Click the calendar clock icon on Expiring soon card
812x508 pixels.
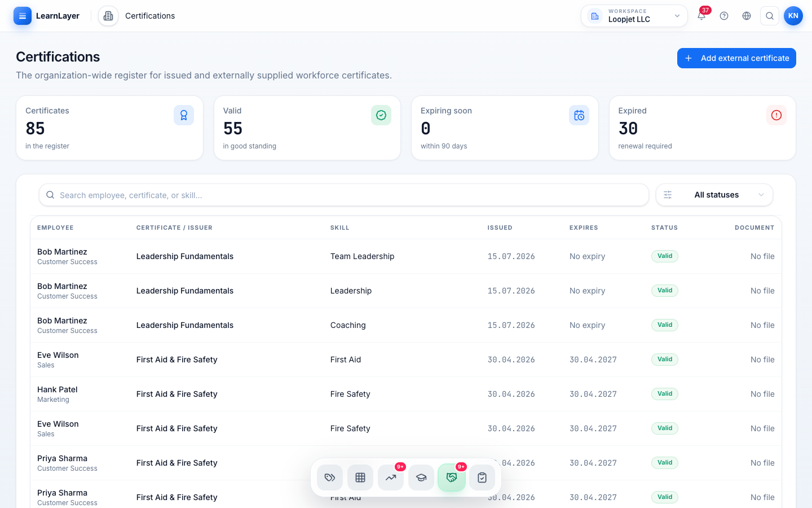click(579, 115)
